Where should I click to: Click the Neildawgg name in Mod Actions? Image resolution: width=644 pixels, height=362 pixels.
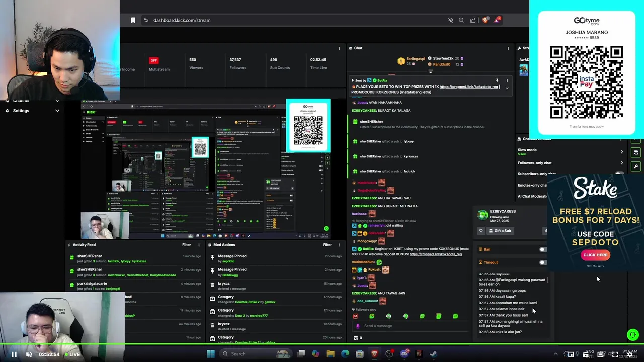click(x=230, y=275)
